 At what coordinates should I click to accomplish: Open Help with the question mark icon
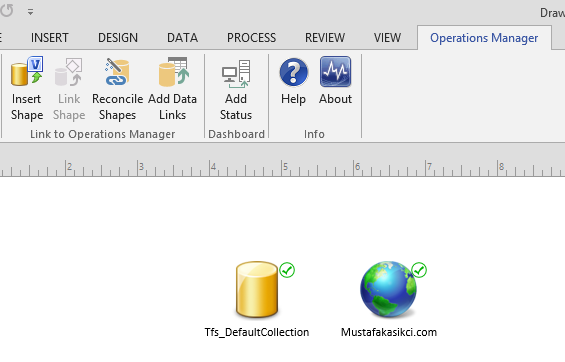pos(294,72)
